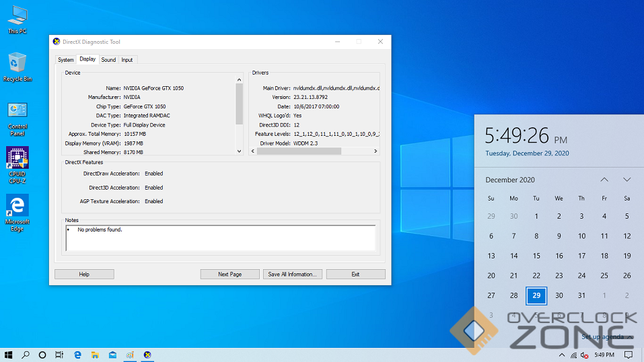Open the CPUID CPU-Z desktop shortcut
The width and height of the screenshot is (644, 362).
[17, 159]
